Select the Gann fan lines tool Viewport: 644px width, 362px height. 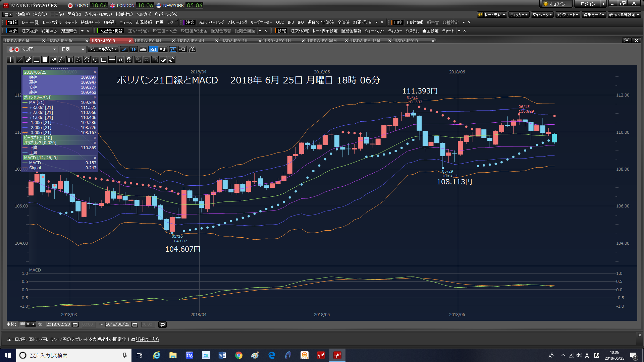pos(78,60)
